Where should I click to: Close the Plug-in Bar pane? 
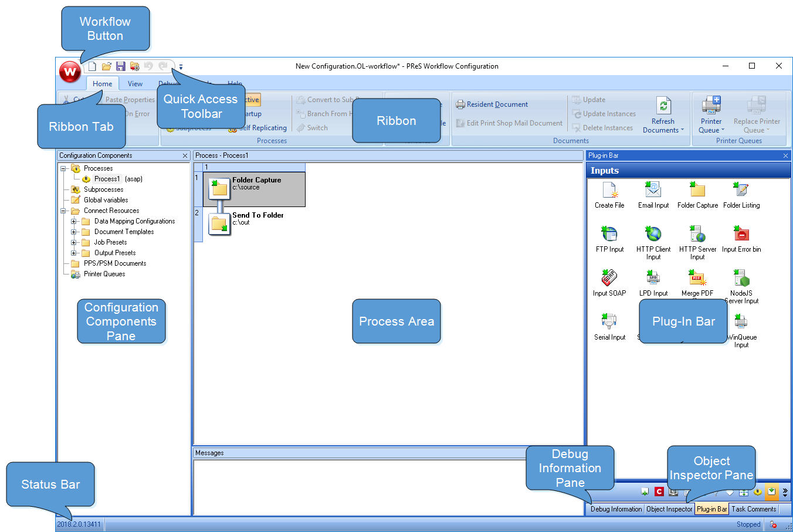coord(786,155)
